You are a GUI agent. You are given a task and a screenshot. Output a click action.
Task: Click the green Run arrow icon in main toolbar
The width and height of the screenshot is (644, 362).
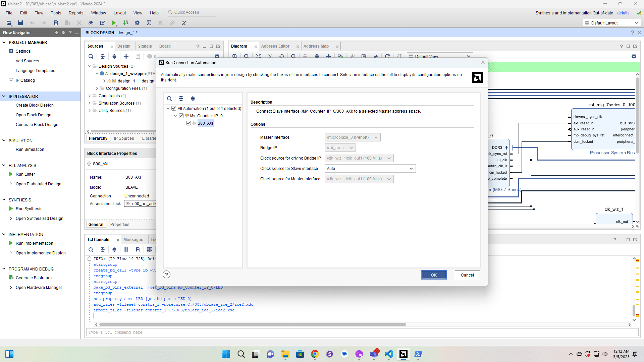click(x=114, y=23)
